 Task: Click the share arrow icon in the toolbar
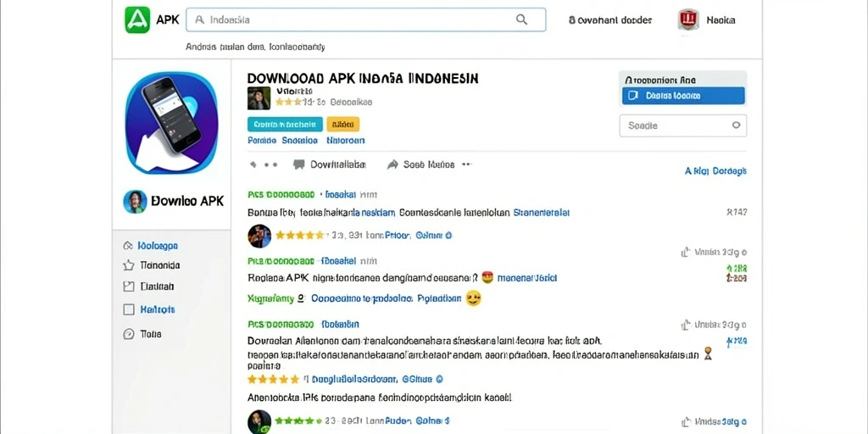(x=392, y=164)
